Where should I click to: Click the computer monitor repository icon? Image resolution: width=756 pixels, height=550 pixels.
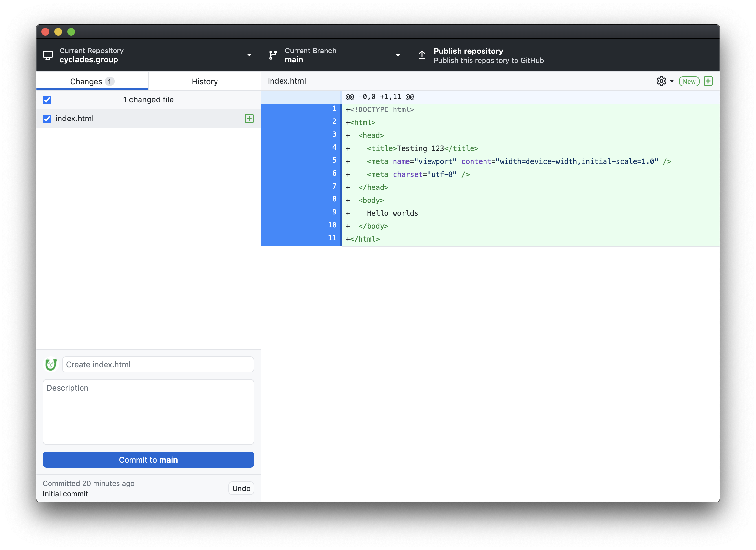[48, 55]
